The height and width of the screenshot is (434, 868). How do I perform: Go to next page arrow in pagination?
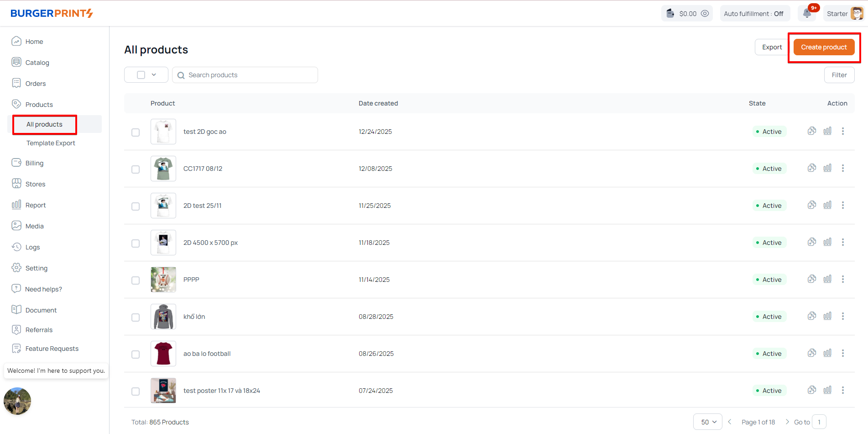pyautogui.click(x=787, y=422)
